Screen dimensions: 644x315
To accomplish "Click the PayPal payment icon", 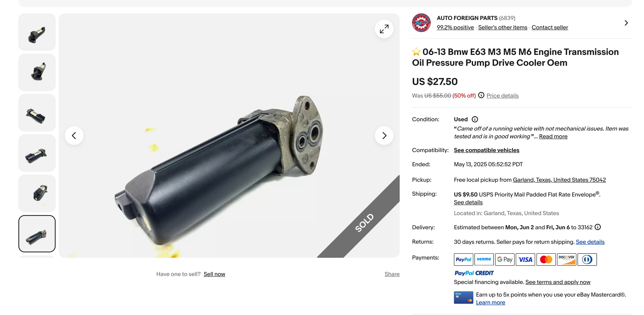I will pos(463,260).
